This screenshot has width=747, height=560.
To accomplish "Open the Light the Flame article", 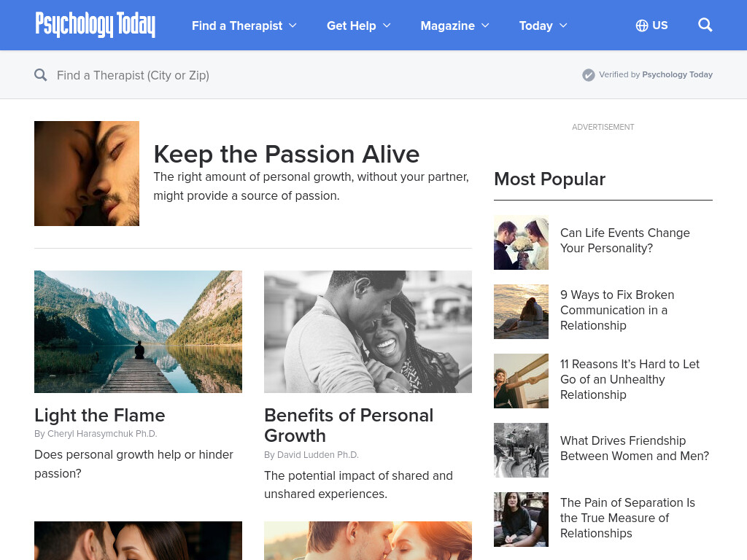I will pyautogui.click(x=99, y=415).
